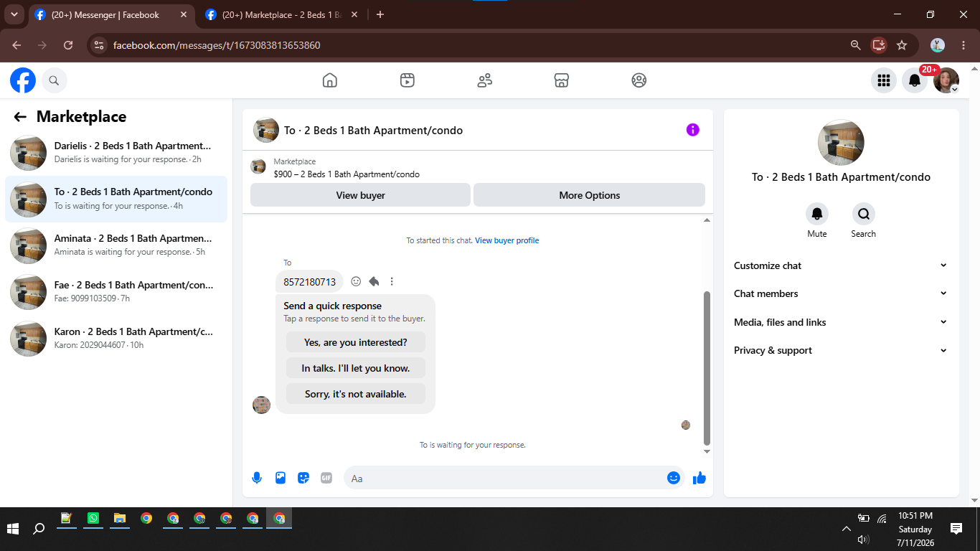This screenshot has width=980, height=551.
Task: Click the volume speaker tray icon
Action: [x=863, y=539]
